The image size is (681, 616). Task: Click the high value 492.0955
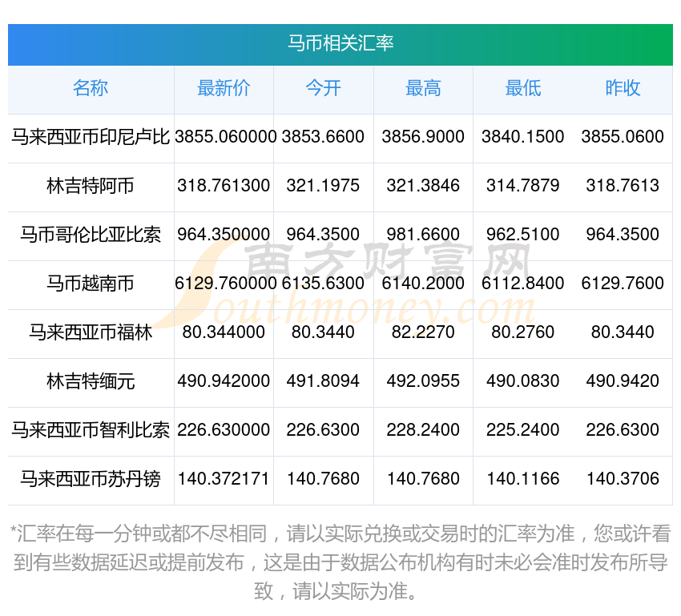click(x=423, y=381)
